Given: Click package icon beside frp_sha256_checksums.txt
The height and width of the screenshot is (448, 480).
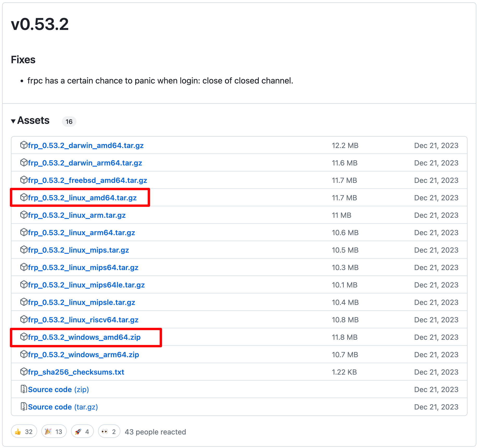Looking at the screenshot, I should (24, 372).
